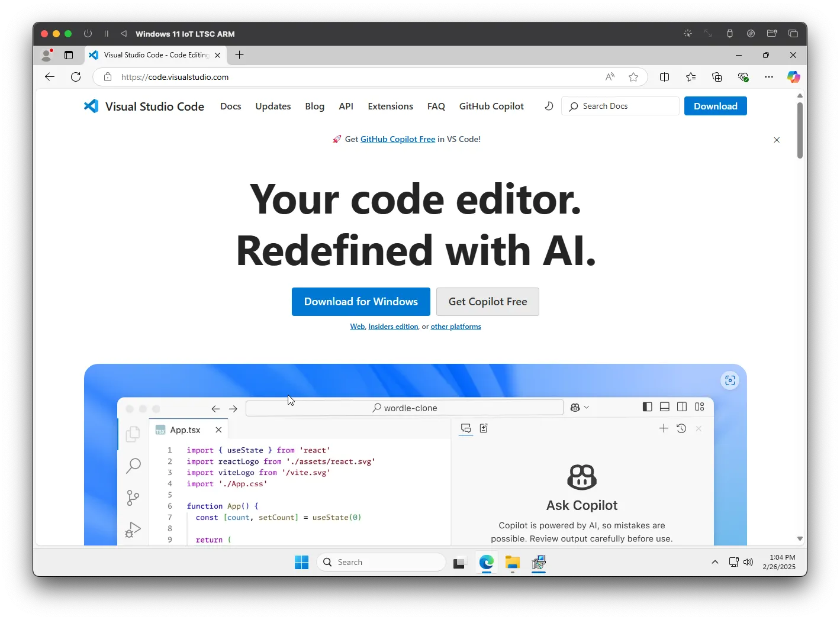Click the Visual Studio Code logo

coord(91,106)
